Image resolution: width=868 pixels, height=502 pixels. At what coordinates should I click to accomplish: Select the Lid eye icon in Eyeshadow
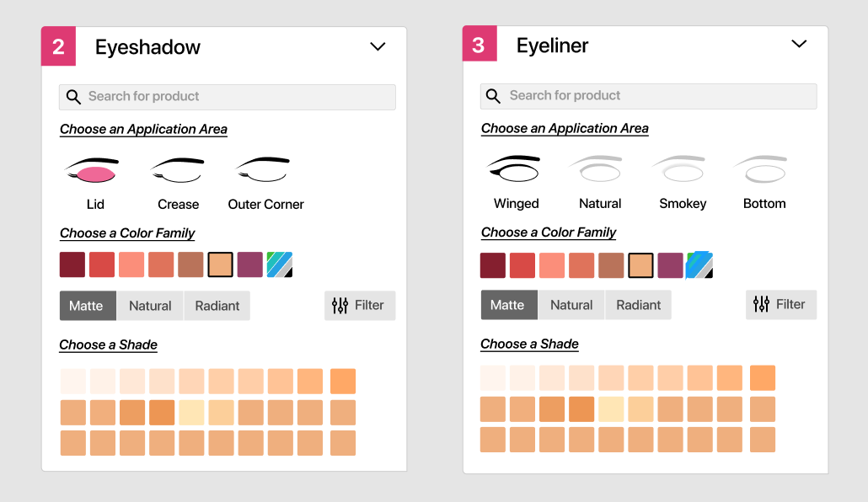point(91,171)
